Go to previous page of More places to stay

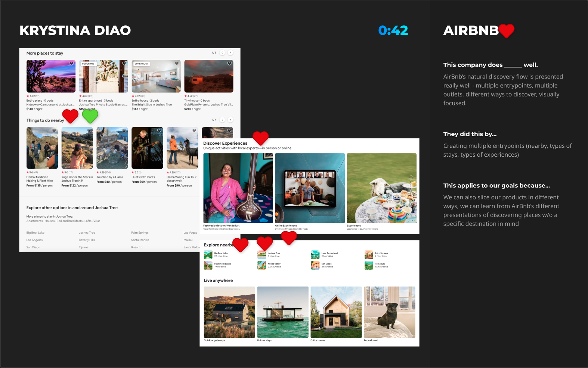[x=222, y=53]
